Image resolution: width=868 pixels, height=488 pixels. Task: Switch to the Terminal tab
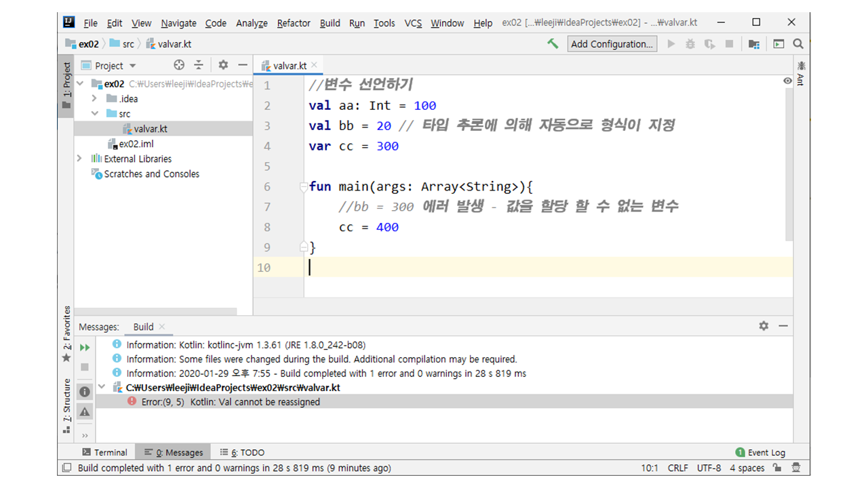point(104,452)
